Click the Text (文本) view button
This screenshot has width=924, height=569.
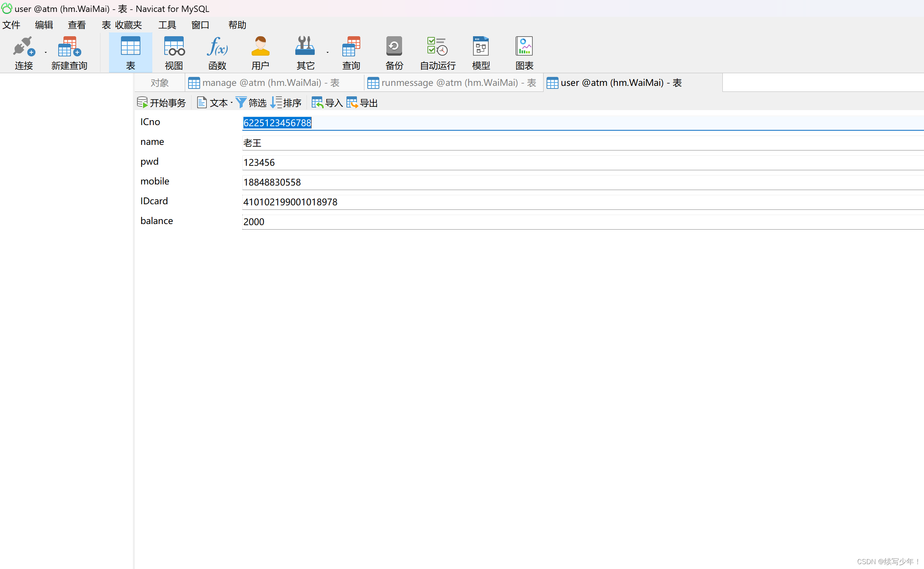[212, 102]
